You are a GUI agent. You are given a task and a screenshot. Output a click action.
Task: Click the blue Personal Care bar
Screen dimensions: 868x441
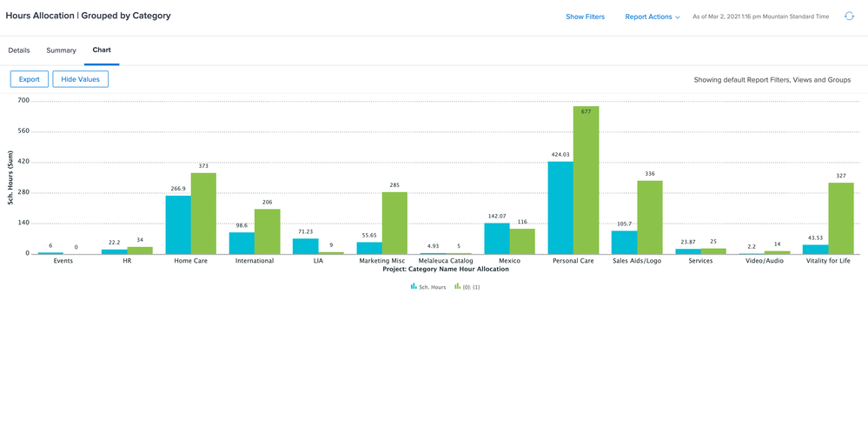(560, 208)
